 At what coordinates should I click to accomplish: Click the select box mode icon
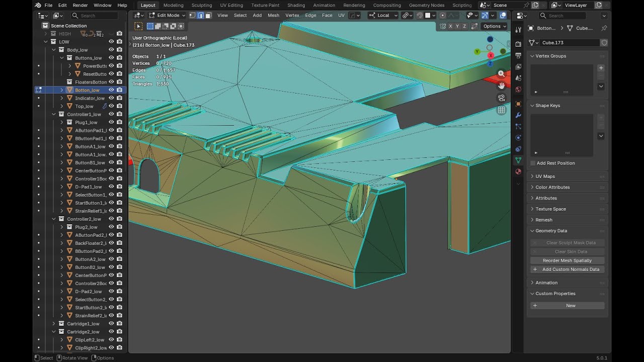pyautogui.click(x=150, y=26)
